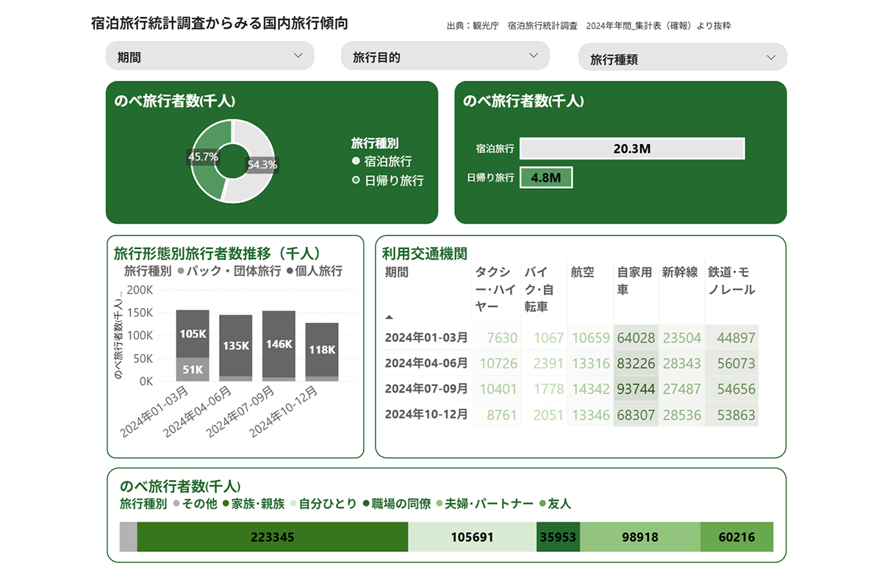Click the dashboard title 宿泊旅行統計調査からみる国内旅行傾向

(x=219, y=23)
